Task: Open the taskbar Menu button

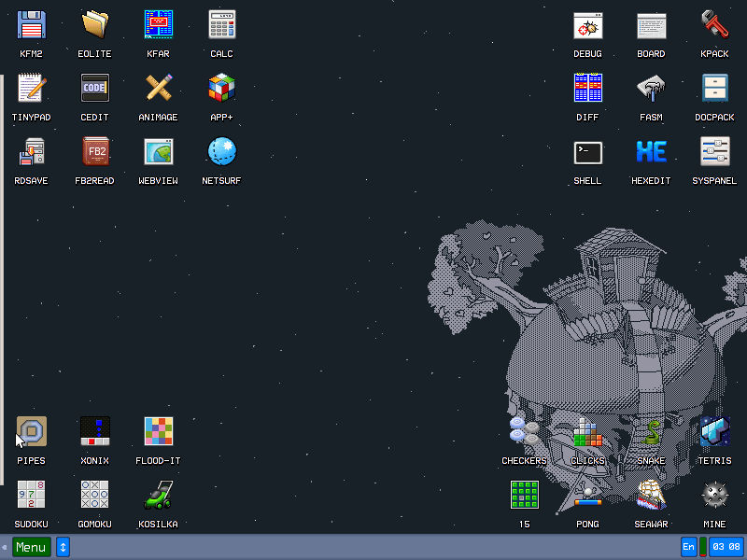Action: point(32,547)
